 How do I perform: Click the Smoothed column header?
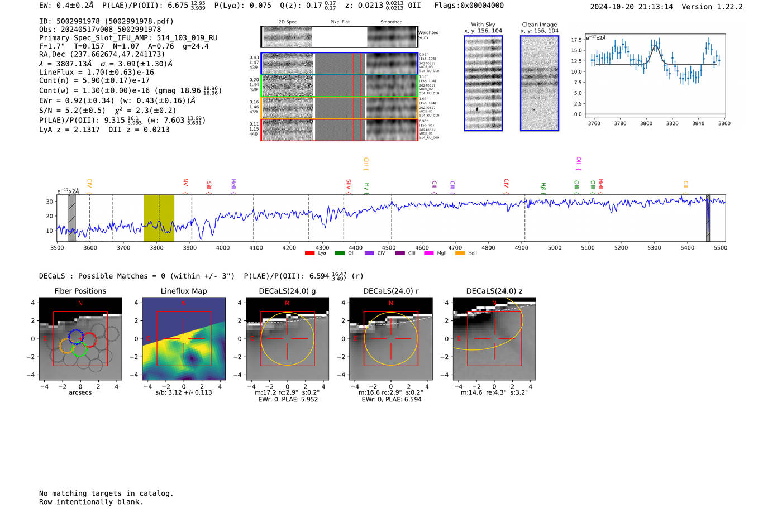[391, 22]
